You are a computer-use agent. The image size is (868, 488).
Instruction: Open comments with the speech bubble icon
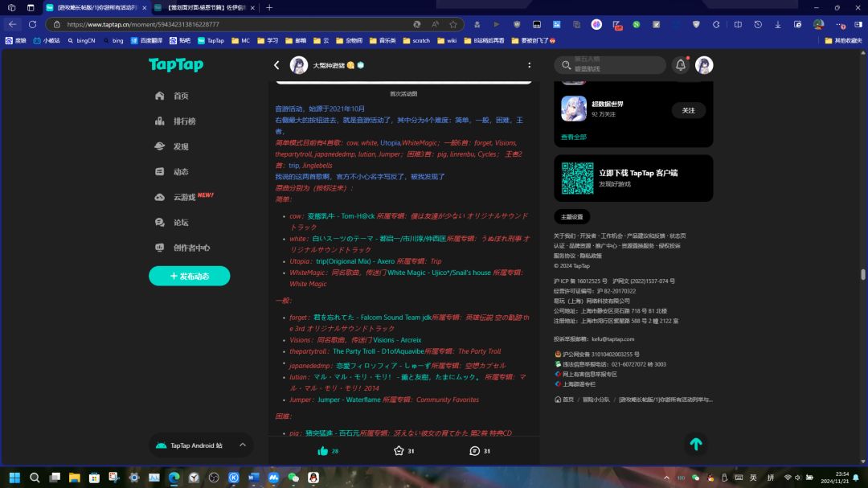pyautogui.click(x=474, y=451)
